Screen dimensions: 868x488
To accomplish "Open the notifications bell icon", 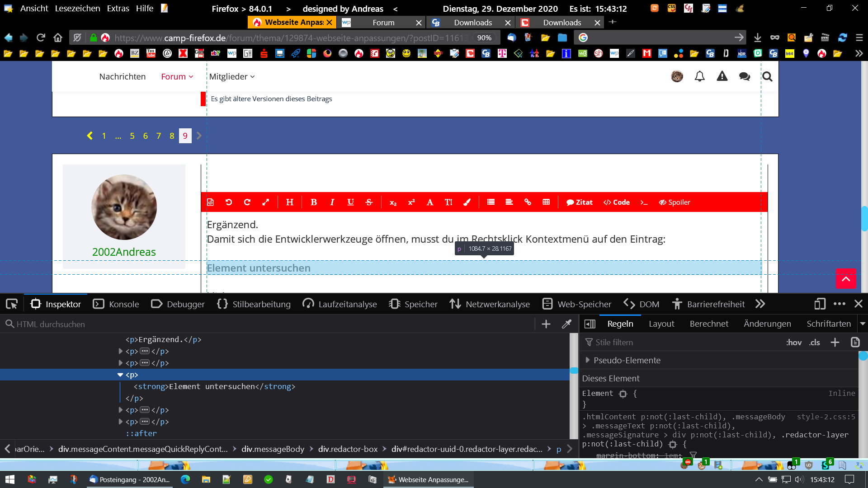I will coord(699,76).
